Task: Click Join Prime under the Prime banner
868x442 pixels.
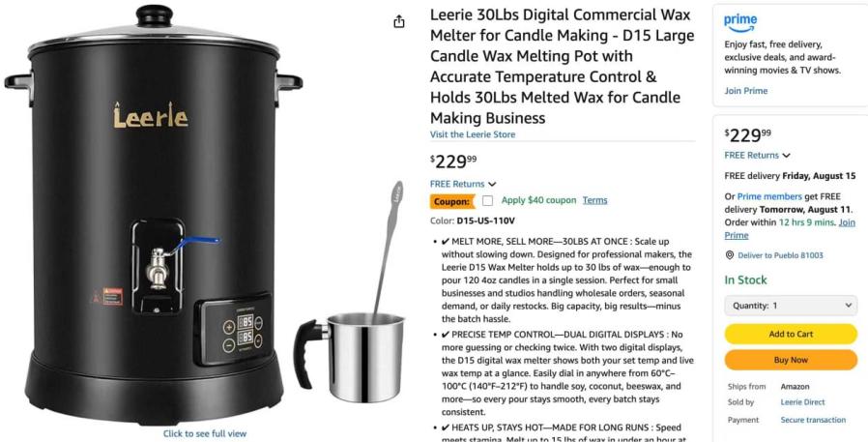Action: tap(745, 91)
